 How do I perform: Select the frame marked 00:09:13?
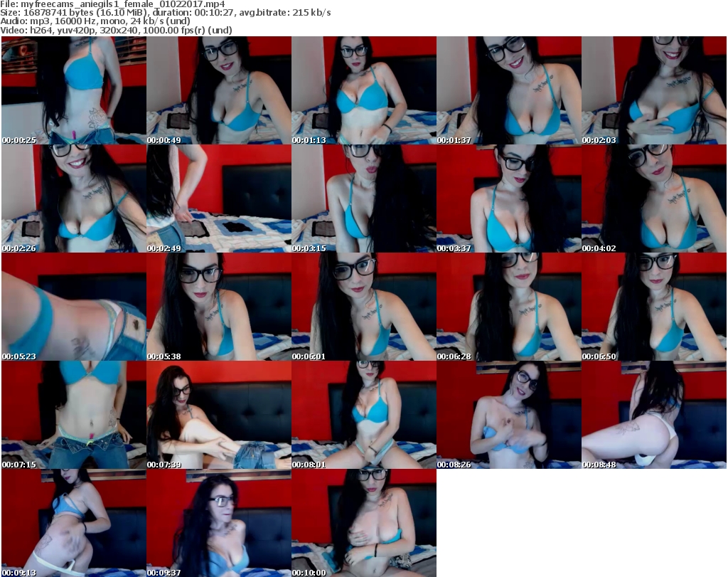point(74,523)
